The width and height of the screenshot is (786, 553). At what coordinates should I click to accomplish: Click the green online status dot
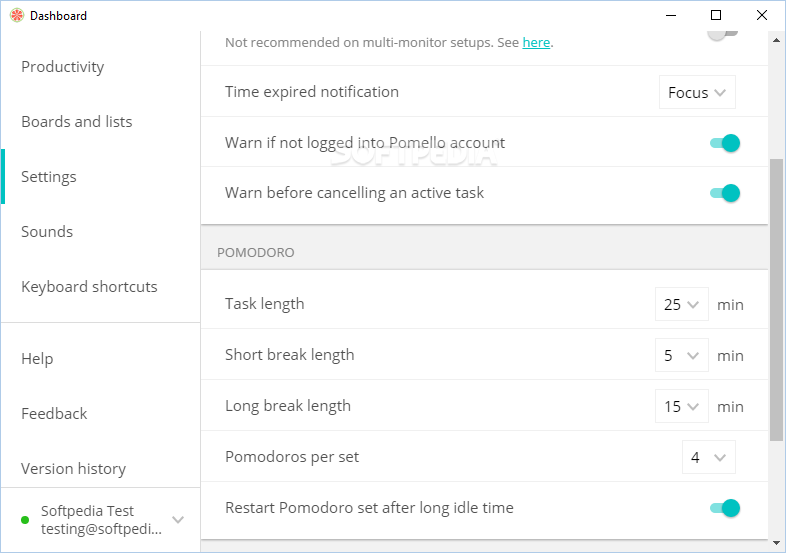(25, 520)
